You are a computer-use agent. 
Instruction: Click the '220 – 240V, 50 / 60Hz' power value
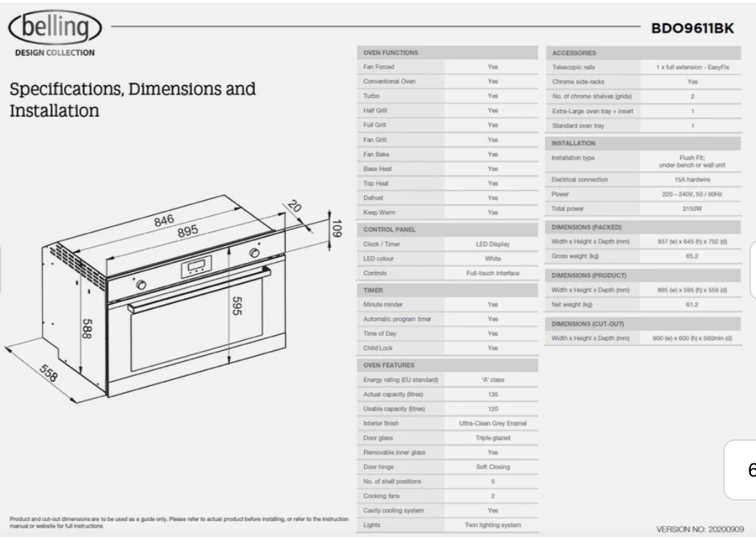[x=693, y=194]
